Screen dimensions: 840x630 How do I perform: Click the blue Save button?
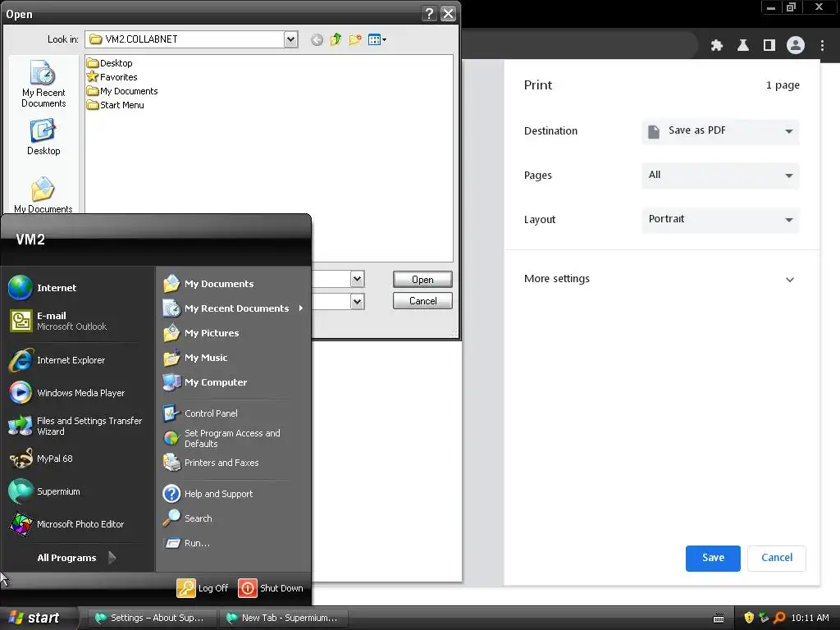(x=713, y=558)
